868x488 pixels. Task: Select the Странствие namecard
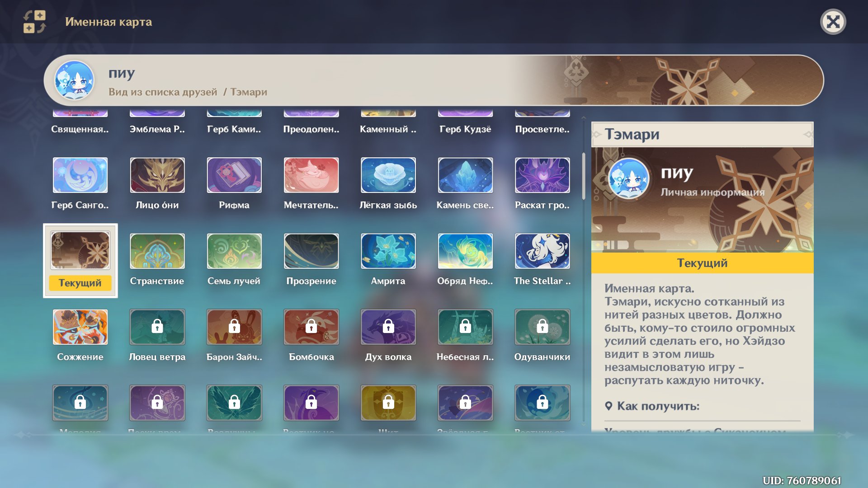pos(157,251)
